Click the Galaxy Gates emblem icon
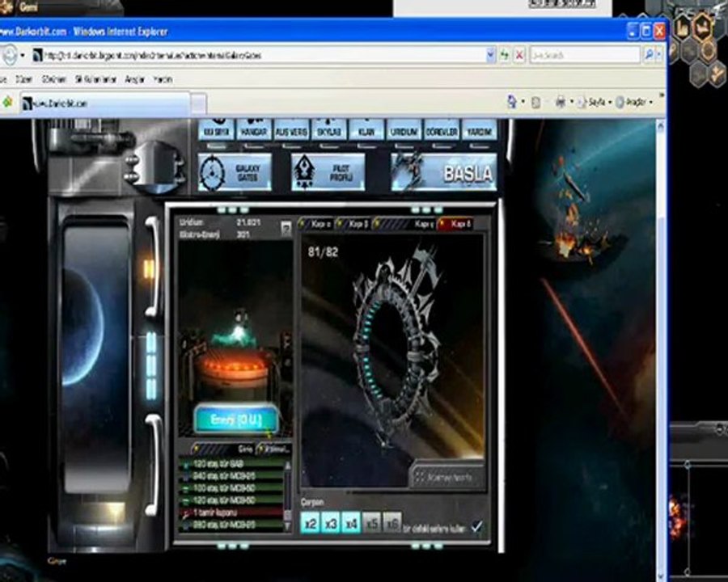 213,173
